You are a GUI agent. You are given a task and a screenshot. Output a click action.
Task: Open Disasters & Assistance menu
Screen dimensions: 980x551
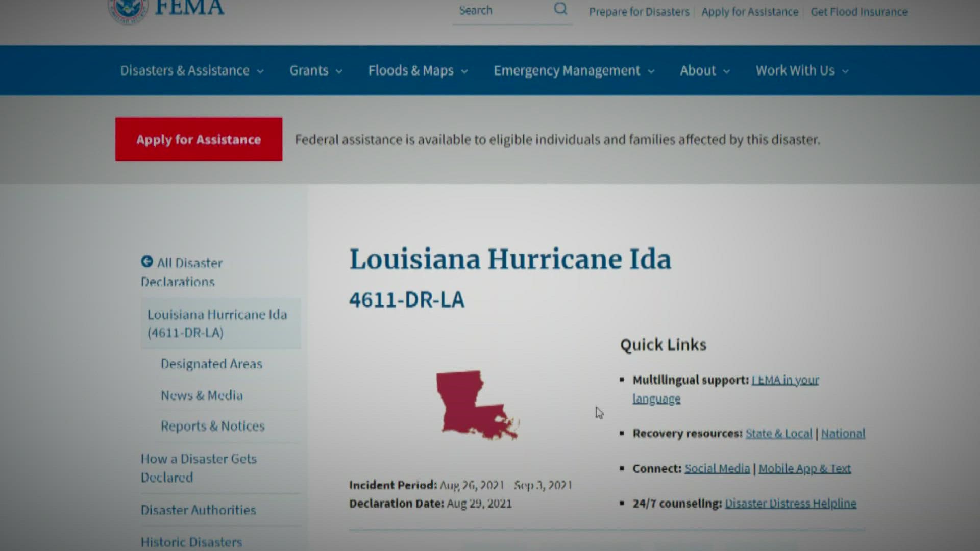pos(192,70)
